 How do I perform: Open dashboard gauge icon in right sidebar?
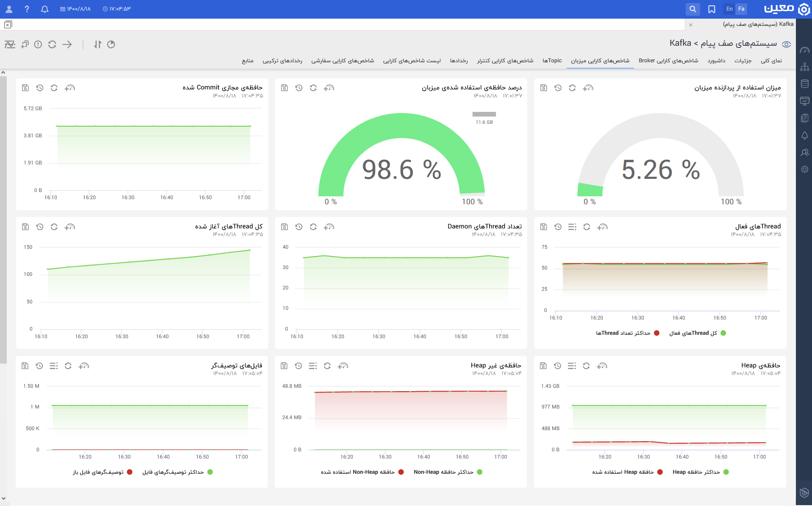(x=804, y=50)
